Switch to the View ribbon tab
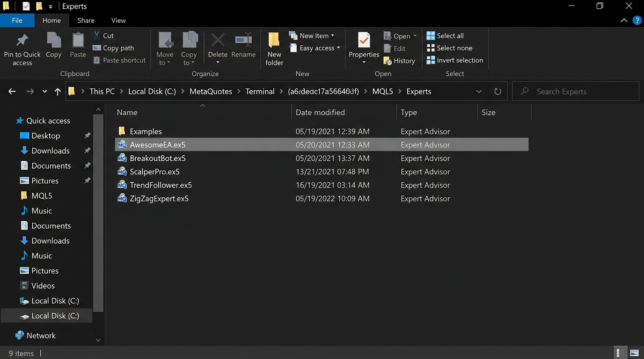 [x=118, y=20]
